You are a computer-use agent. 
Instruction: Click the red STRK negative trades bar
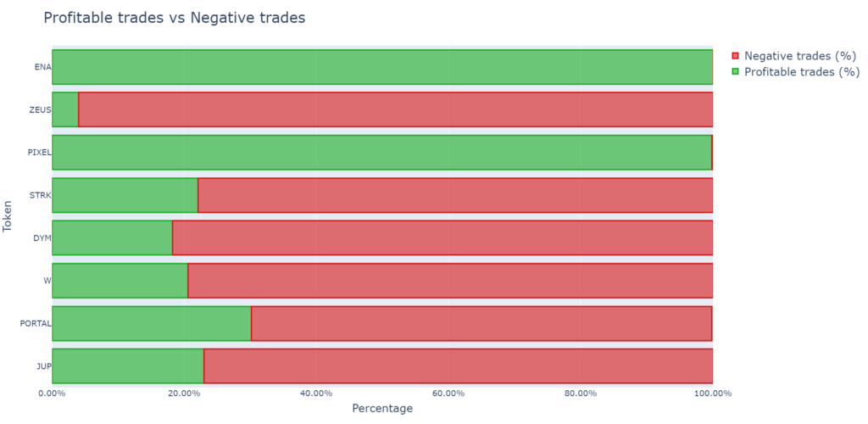click(x=454, y=195)
